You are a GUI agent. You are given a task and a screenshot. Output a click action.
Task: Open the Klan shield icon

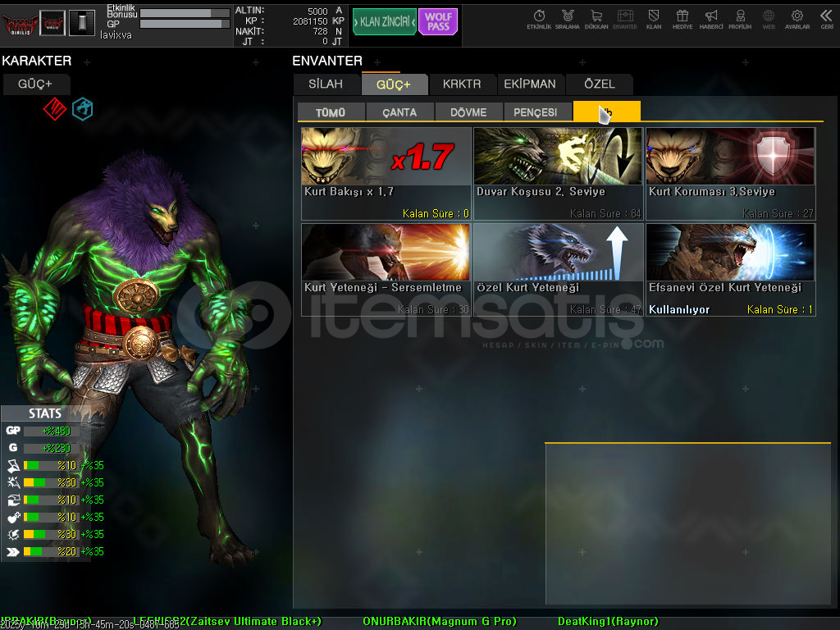click(654, 20)
